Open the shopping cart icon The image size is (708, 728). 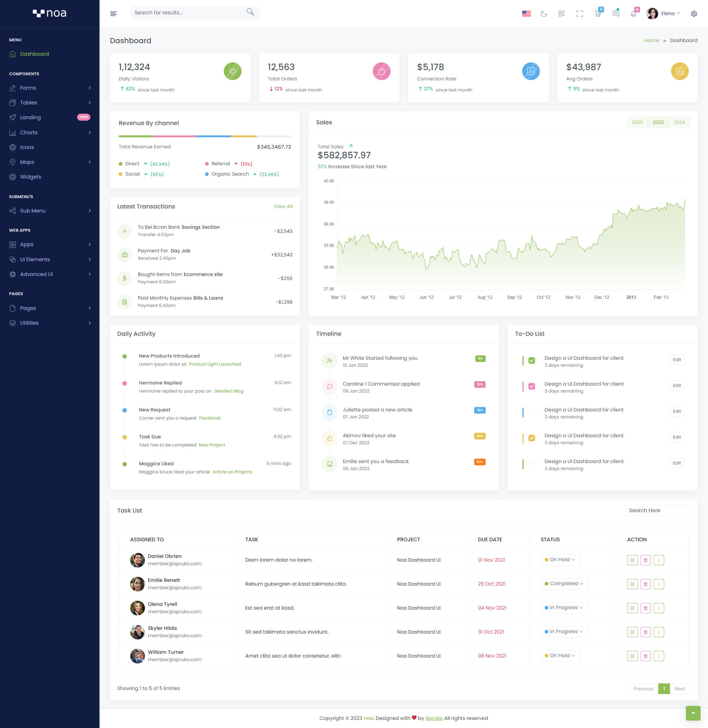[598, 14]
